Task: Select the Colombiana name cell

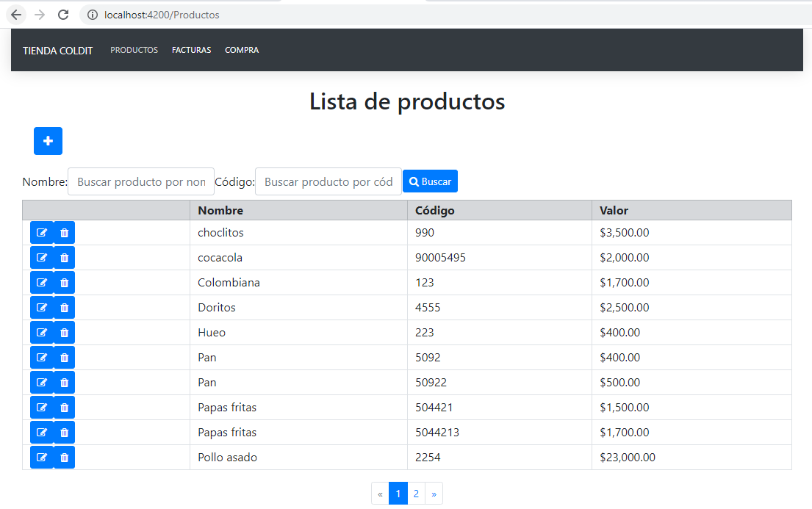Action: point(299,283)
